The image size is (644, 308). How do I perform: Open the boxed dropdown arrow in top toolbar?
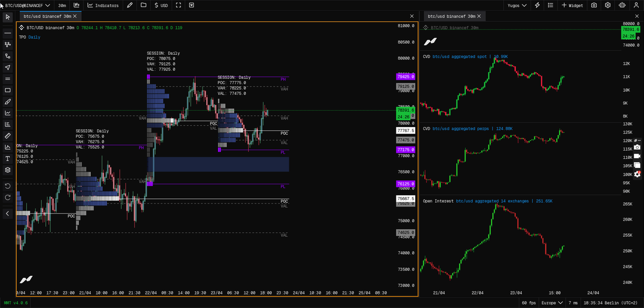click(x=191, y=5)
